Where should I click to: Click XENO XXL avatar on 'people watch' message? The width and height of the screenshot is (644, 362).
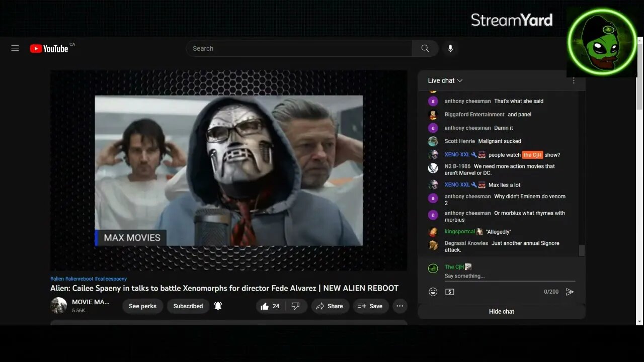tap(433, 155)
